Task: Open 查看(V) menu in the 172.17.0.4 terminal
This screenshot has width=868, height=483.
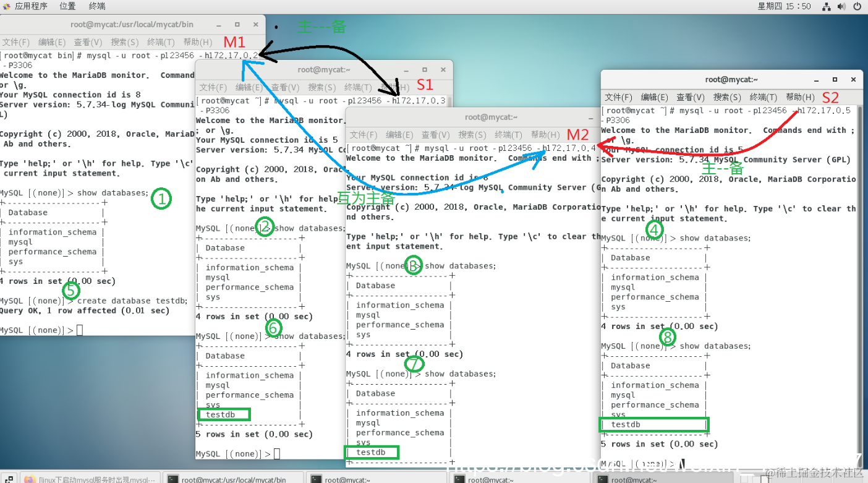Action: click(x=436, y=134)
